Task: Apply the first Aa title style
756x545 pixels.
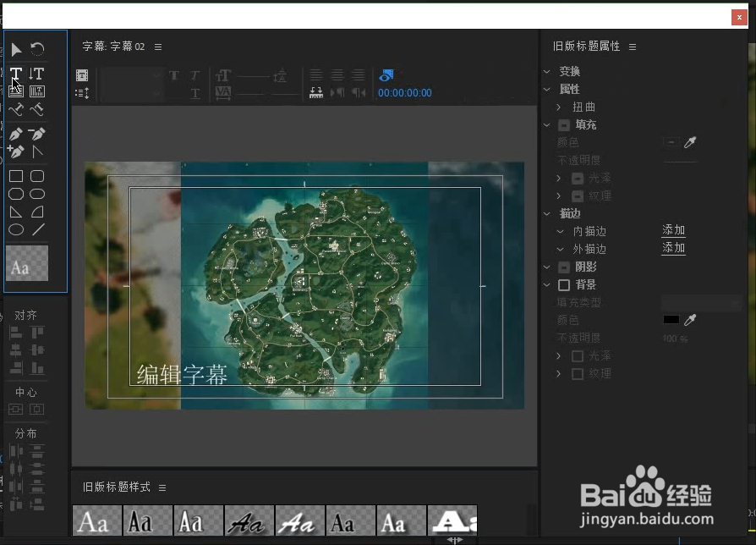Action: [x=97, y=520]
